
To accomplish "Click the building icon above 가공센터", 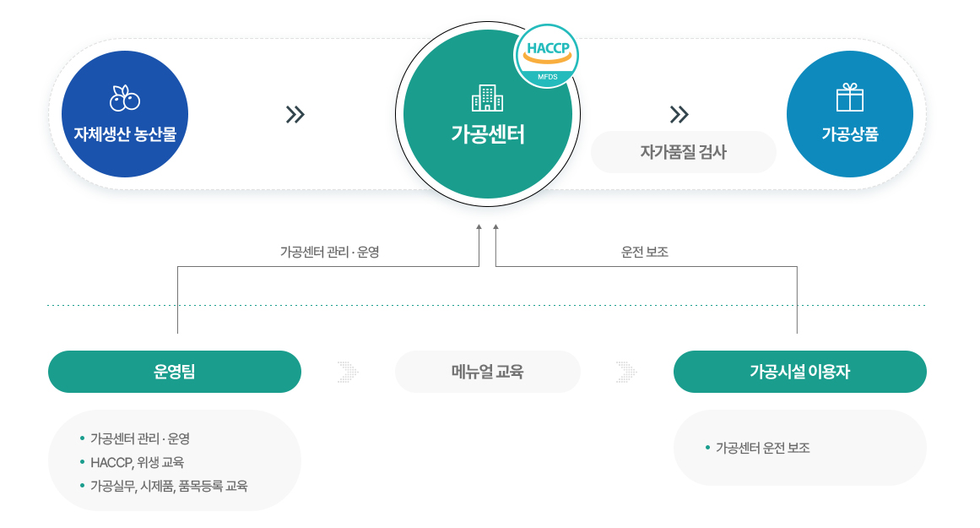I will (x=487, y=98).
